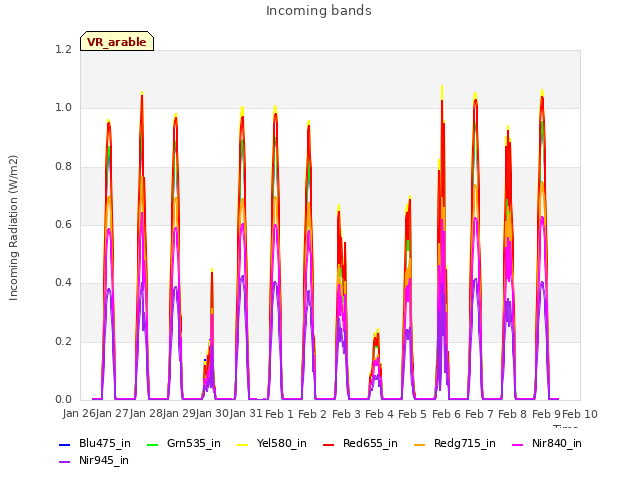Viewport: 640px width, 480px height.
Task: Click the 0.8 y-axis tick label
Action: pyautogui.click(x=63, y=166)
